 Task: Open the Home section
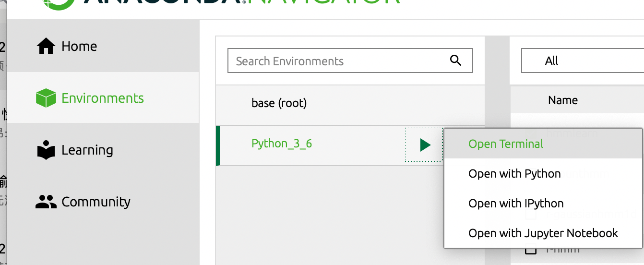point(103,47)
